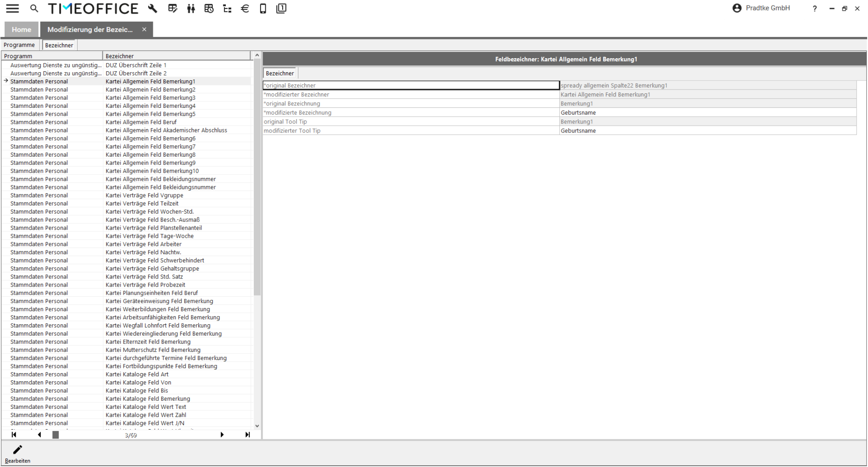Open Pradtke GmbH account menu
Viewport: 868px width, 467px height.
(761, 8)
